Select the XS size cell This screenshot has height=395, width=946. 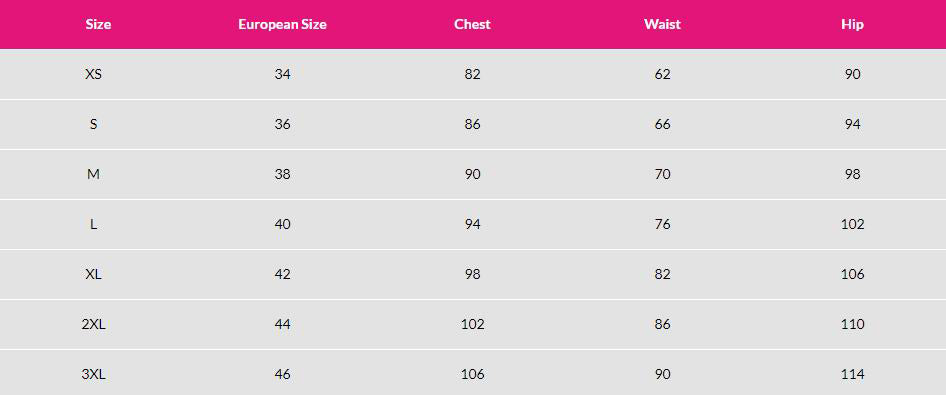tap(94, 74)
